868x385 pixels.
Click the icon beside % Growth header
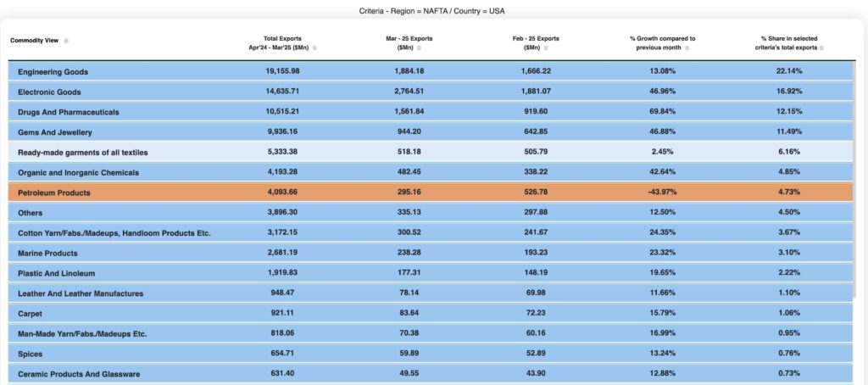[x=687, y=48]
